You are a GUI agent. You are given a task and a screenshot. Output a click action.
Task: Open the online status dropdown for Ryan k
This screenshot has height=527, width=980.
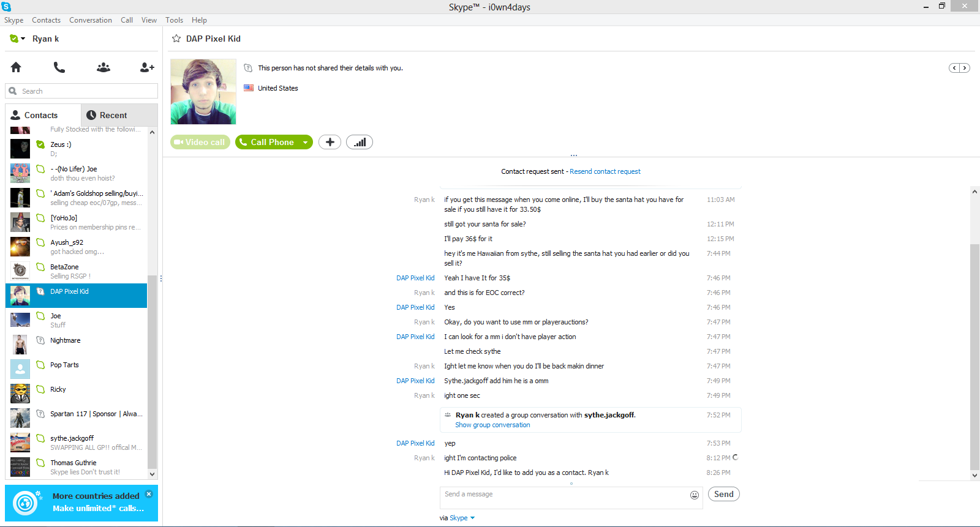pos(17,39)
